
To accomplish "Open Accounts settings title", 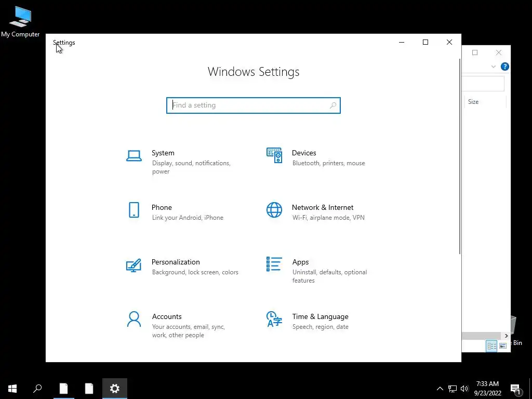I will pyautogui.click(x=167, y=316).
